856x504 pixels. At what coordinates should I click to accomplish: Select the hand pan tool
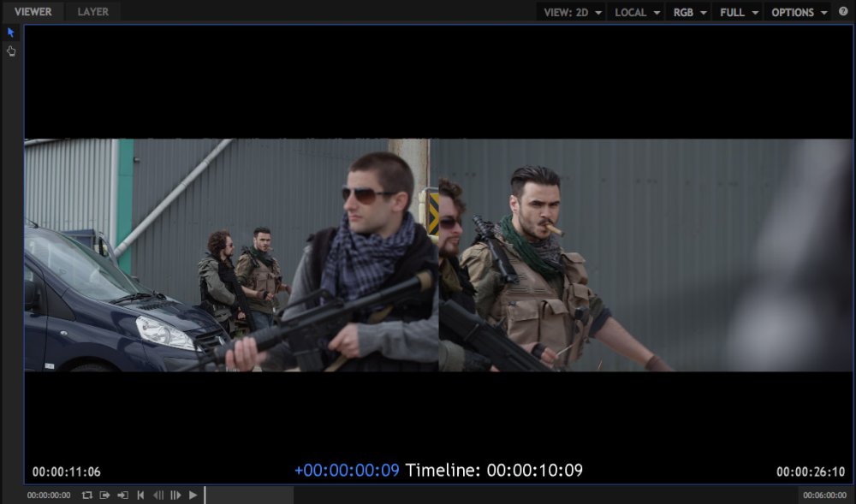point(11,51)
